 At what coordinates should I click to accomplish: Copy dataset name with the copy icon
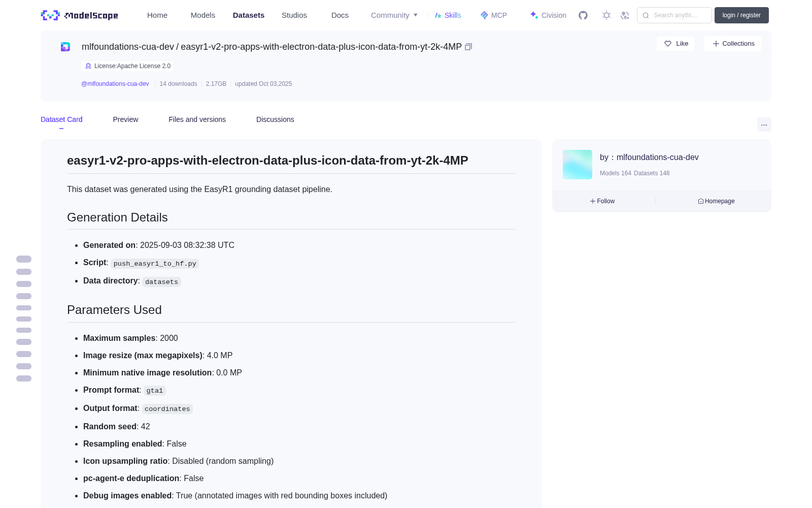(468, 47)
